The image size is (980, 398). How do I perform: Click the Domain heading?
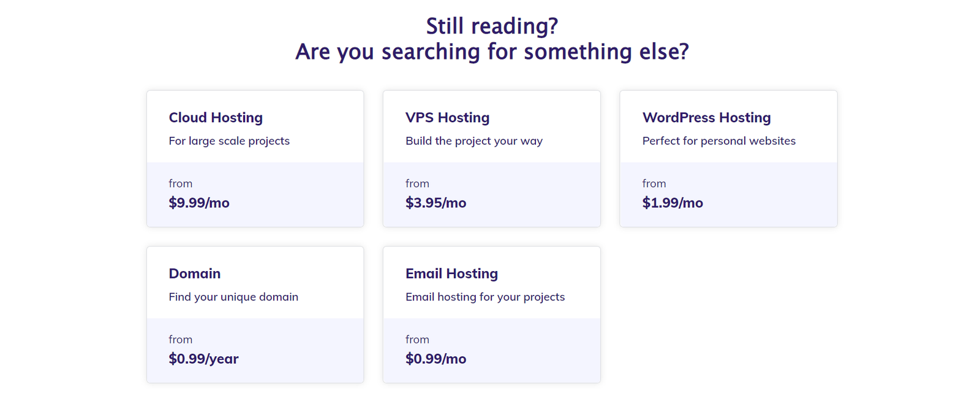click(194, 274)
